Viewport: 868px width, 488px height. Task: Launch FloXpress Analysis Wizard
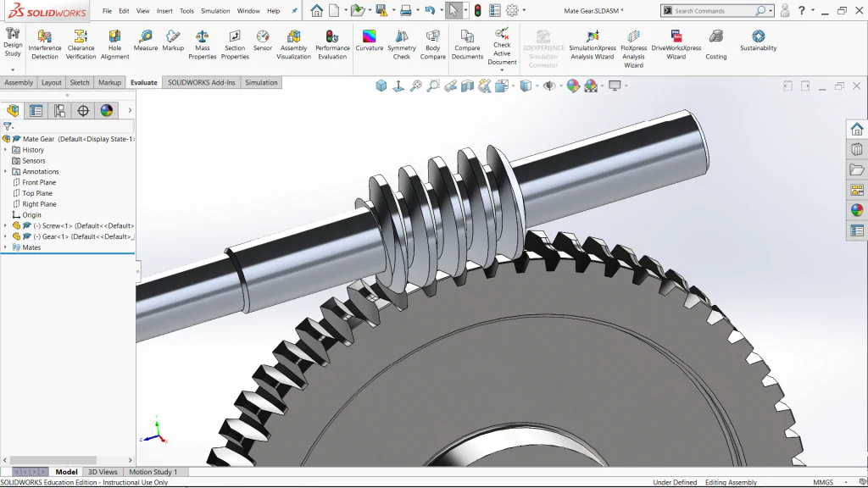(x=633, y=48)
